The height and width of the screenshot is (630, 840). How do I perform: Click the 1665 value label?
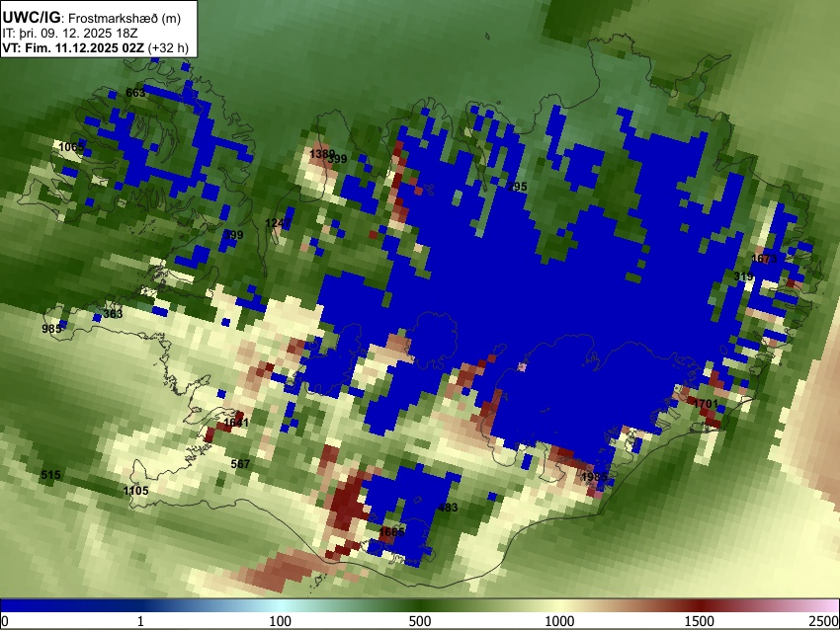pyautogui.click(x=391, y=532)
